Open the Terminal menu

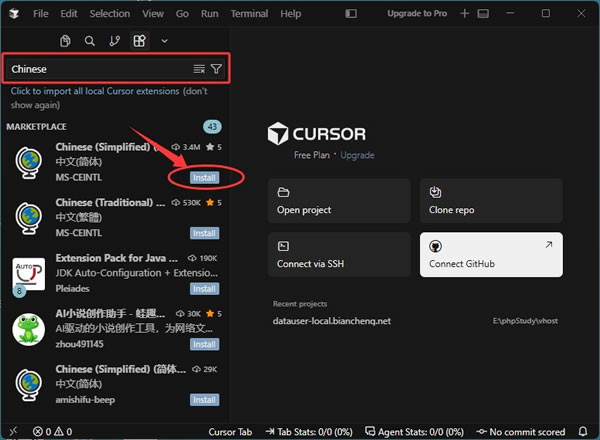tap(249, 14)
